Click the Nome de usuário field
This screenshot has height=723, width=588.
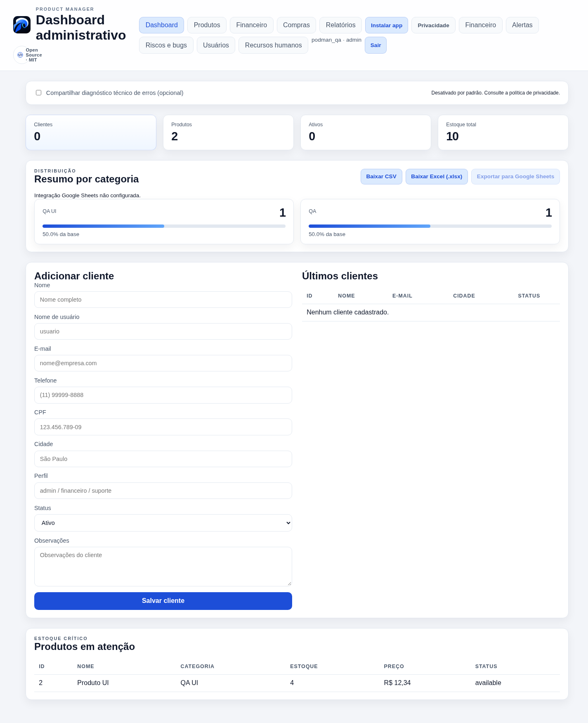click(x=163, y=331)
